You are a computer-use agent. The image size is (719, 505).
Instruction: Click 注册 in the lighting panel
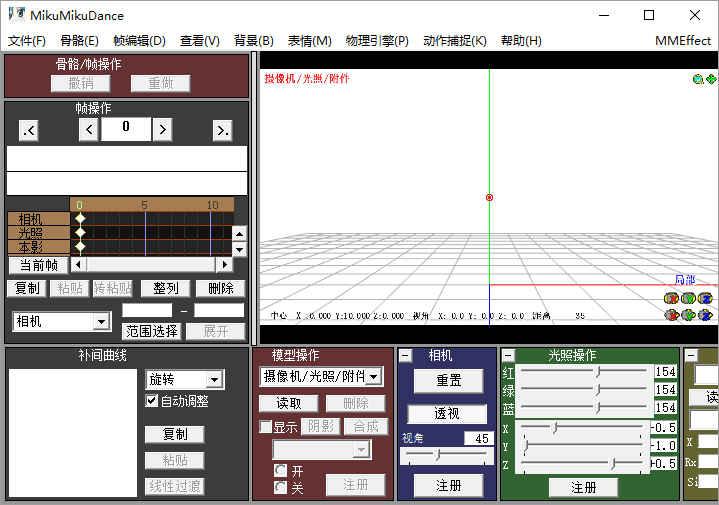click(584, 488)
